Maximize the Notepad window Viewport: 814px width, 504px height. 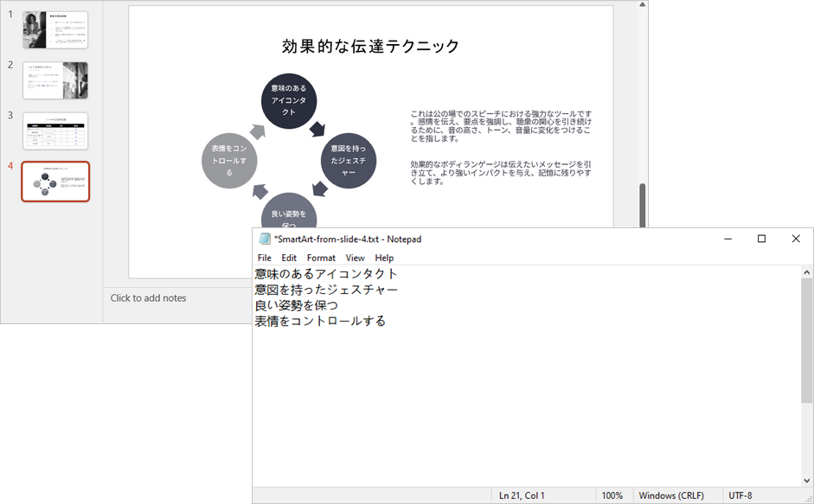pos(761,239)
